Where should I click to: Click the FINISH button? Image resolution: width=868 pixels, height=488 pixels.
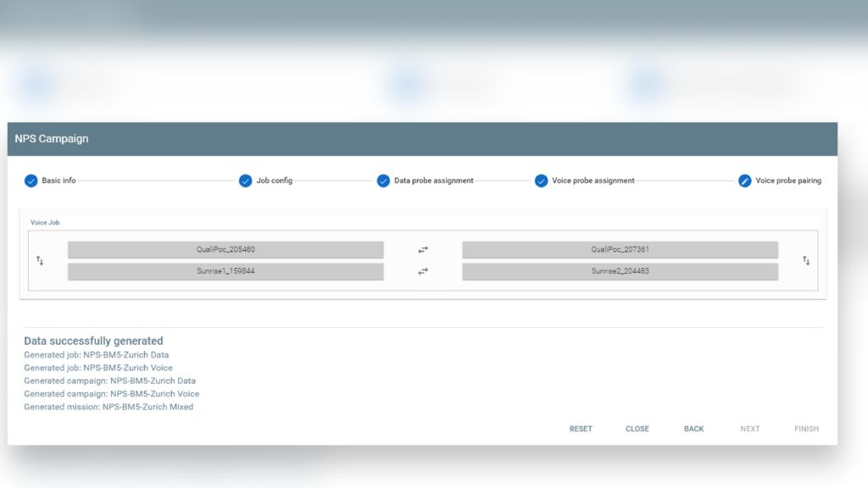pos(806,429)
